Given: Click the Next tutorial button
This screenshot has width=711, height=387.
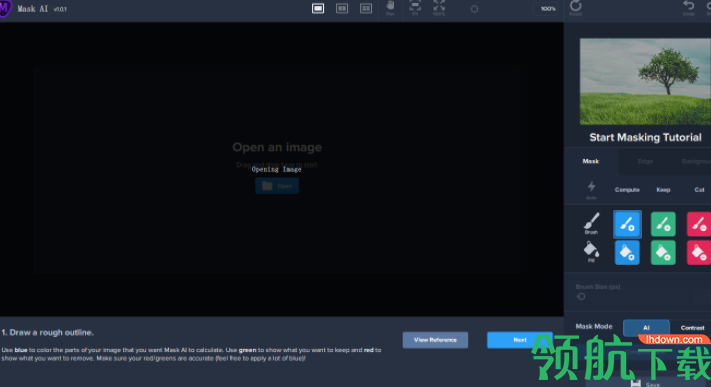Looking at the screenshot, I should [520, 340].
